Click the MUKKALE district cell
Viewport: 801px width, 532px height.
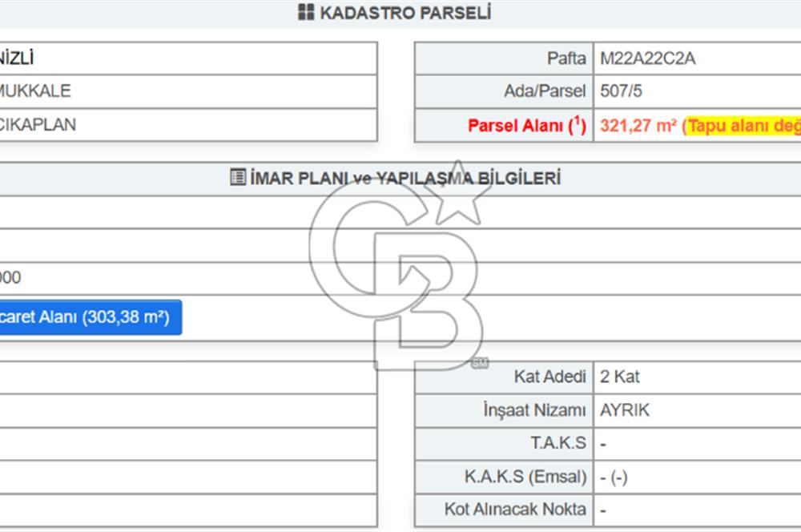point(35,91)
